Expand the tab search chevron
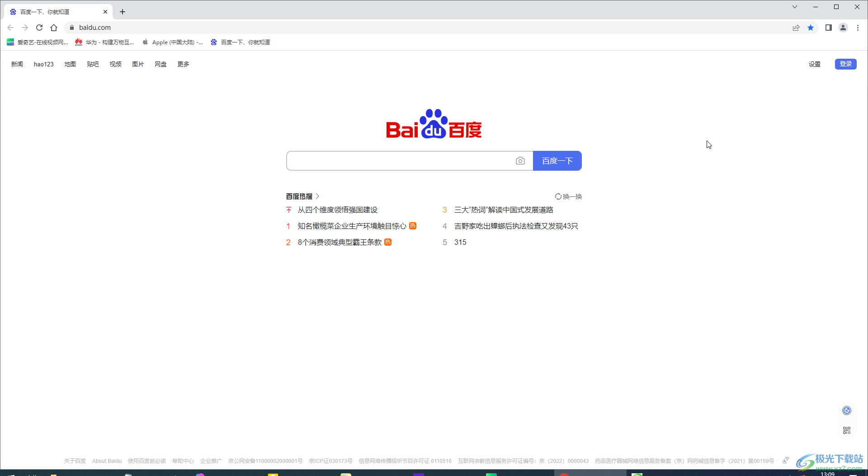Viewport: 868px width, 476px height. point(794,7)
